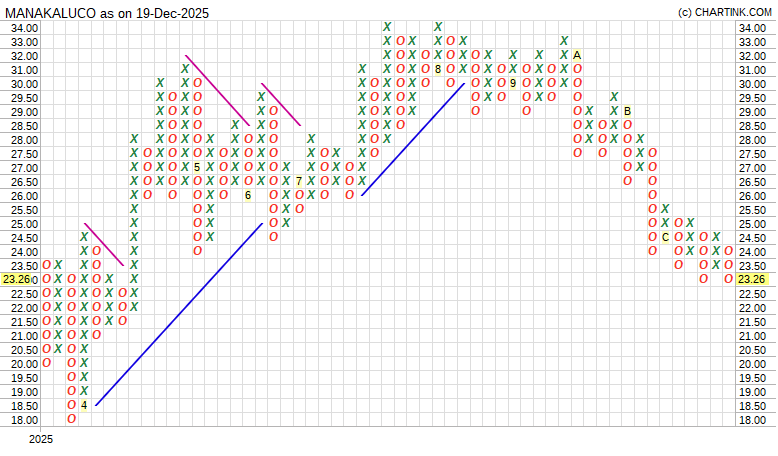Click the month marker C near 24.50
Viewport: 778px width, 456px height.
point(665,237)
